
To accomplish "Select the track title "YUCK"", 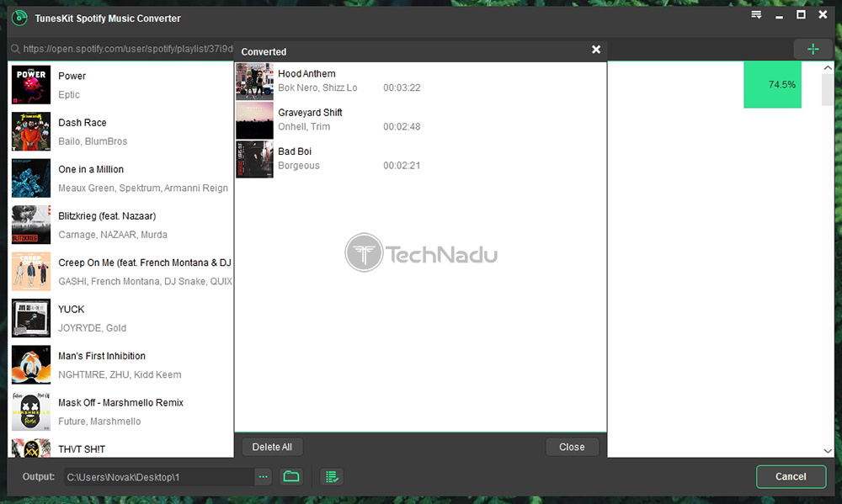I will click(71, 310).
